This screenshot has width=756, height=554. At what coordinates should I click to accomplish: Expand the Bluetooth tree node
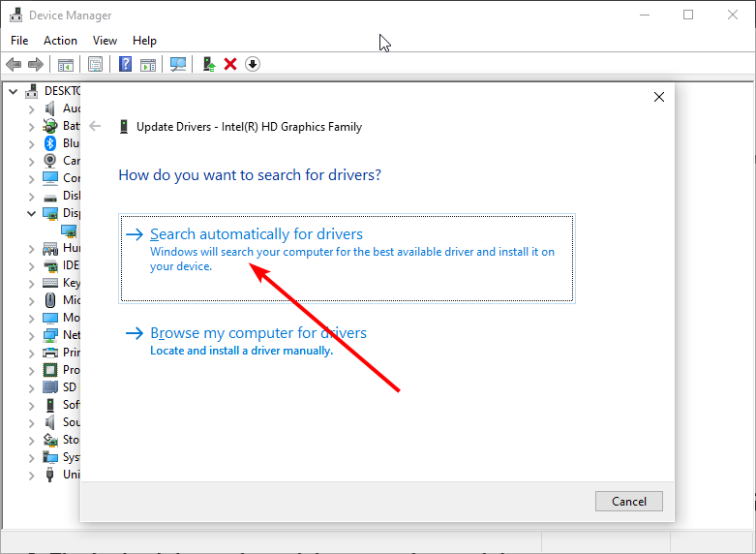[x=31, y=144]
